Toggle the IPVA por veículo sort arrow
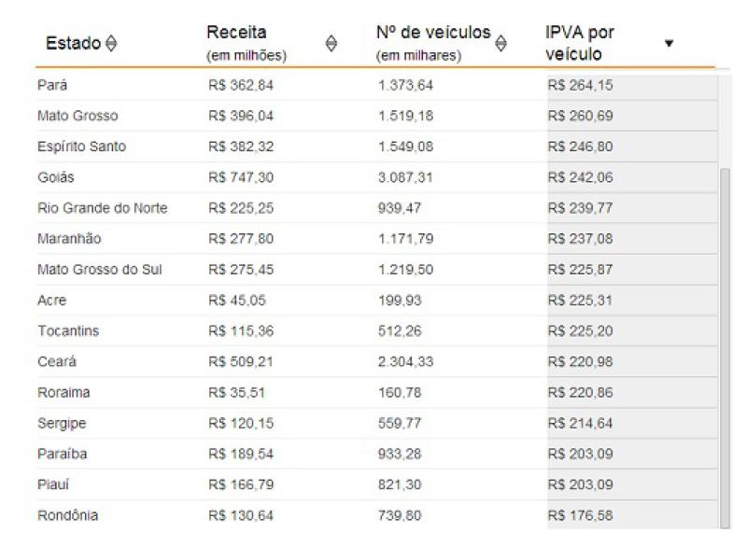 pyautogui.click(x=669, y=44)
